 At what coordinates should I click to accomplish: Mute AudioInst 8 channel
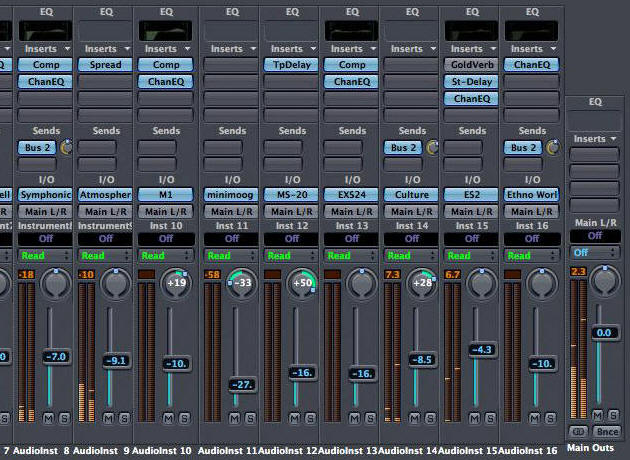48,418
